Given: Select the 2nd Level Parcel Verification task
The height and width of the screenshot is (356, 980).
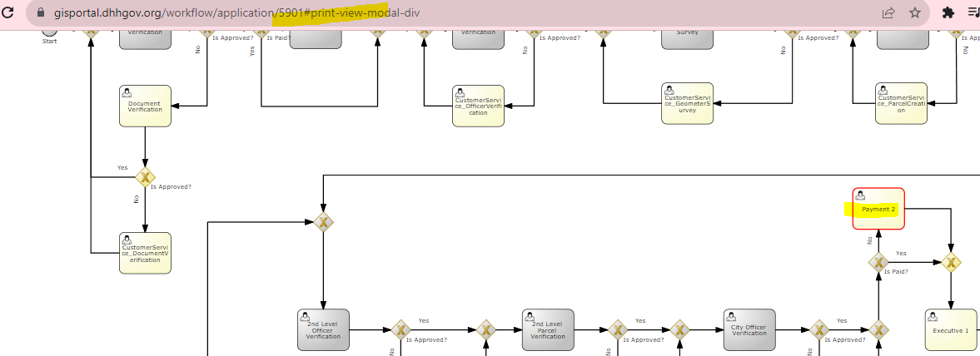Looking at the screenshot, I should pyautogui.click(x=548, y=329).
